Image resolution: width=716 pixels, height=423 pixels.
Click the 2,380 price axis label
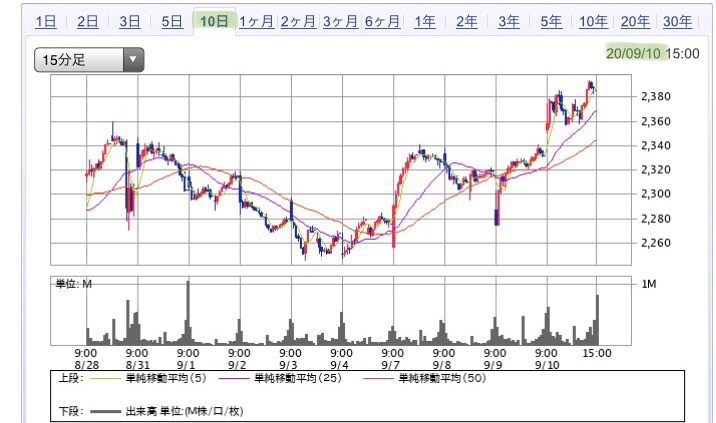[656, 96]
